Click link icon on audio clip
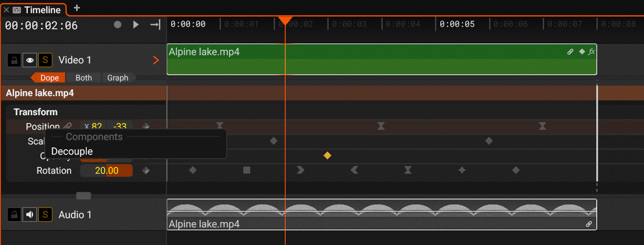644x245 pixels. click(589, 225)
